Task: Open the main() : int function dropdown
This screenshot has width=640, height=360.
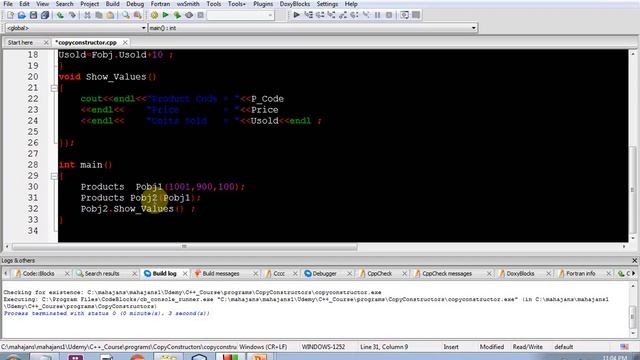Action: 313,28
